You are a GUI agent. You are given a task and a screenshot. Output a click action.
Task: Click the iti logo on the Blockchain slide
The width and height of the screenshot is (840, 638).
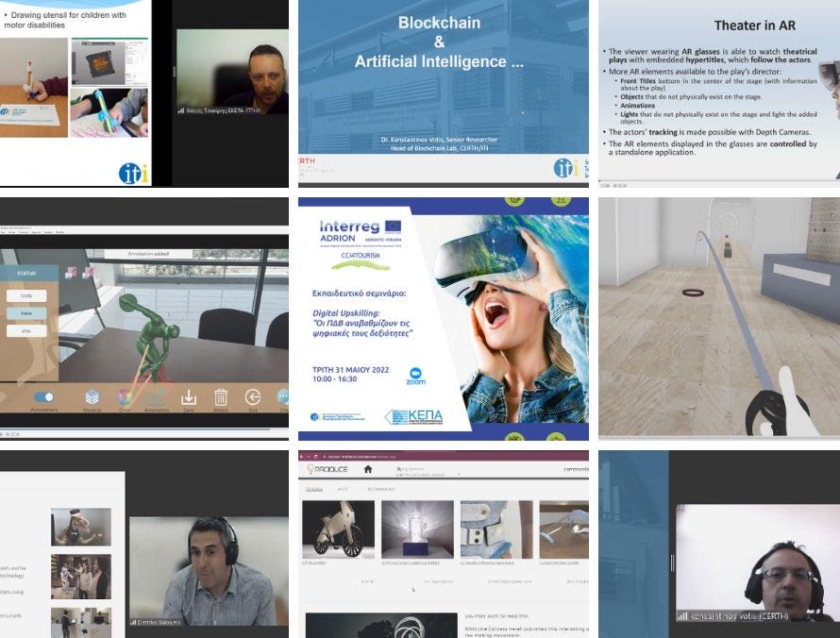[x=565, y=168]
